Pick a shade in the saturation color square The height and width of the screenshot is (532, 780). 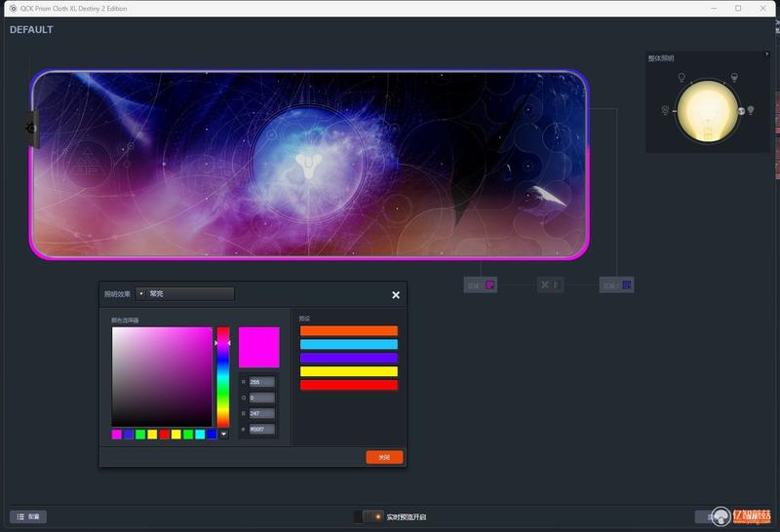click(162, 376)
